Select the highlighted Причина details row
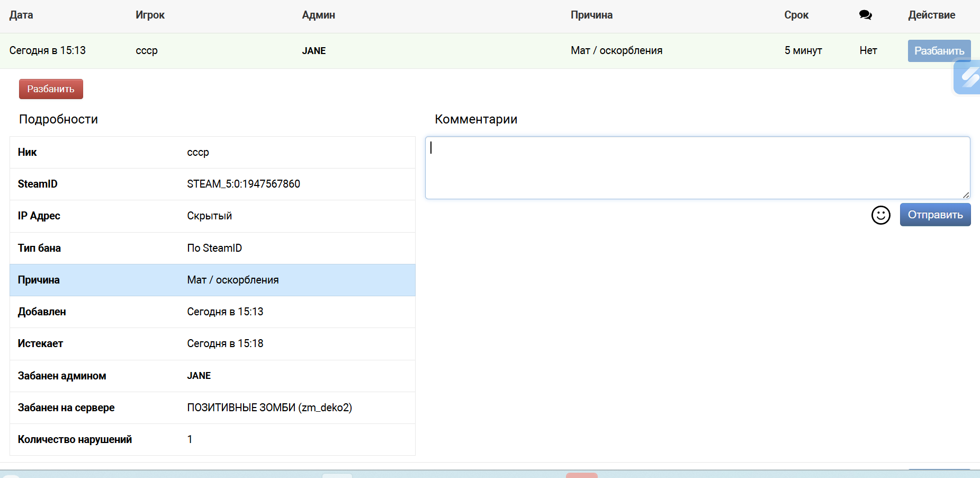This screenshot has height=478, width=980. (x=212, y=280)
